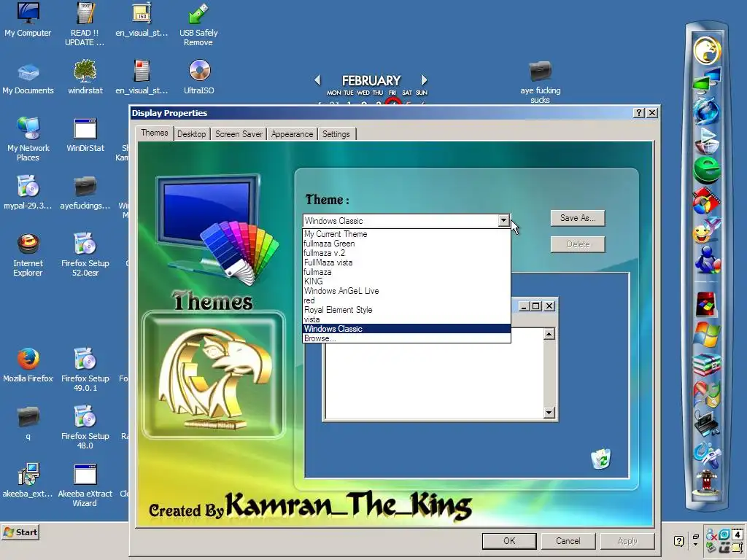Screen dimensions: 747x560
Task: Select the My Documents desktop icon
Action: tap(28, 77)
